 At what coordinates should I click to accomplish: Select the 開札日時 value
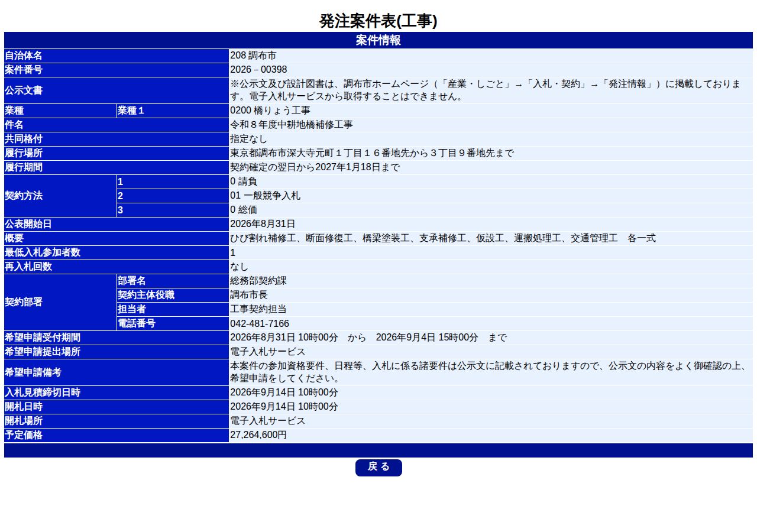coord(284,406)
